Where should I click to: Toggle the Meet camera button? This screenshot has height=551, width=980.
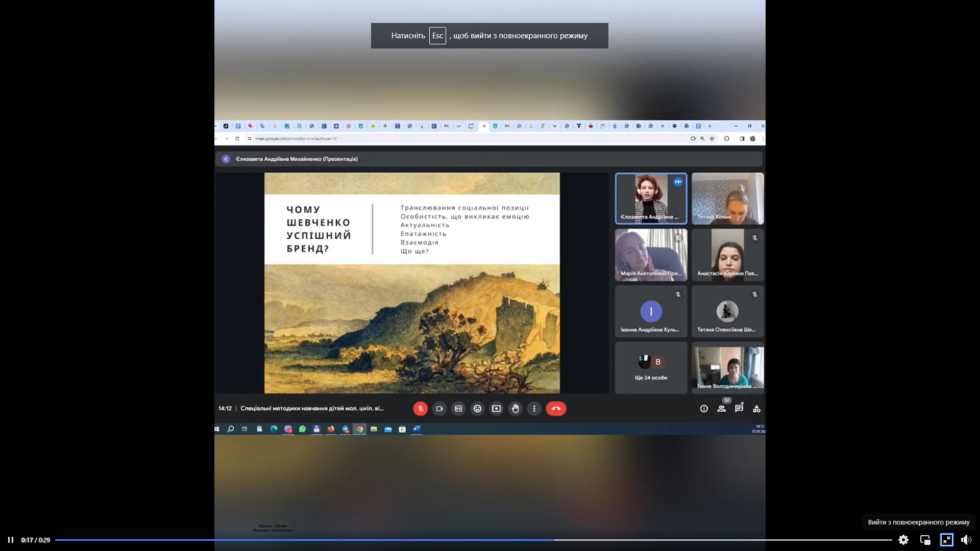tap(439, 409)
